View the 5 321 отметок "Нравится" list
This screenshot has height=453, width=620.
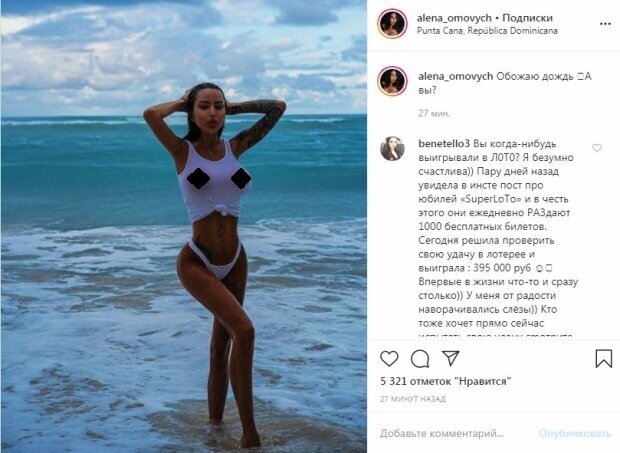pos(446,381)
